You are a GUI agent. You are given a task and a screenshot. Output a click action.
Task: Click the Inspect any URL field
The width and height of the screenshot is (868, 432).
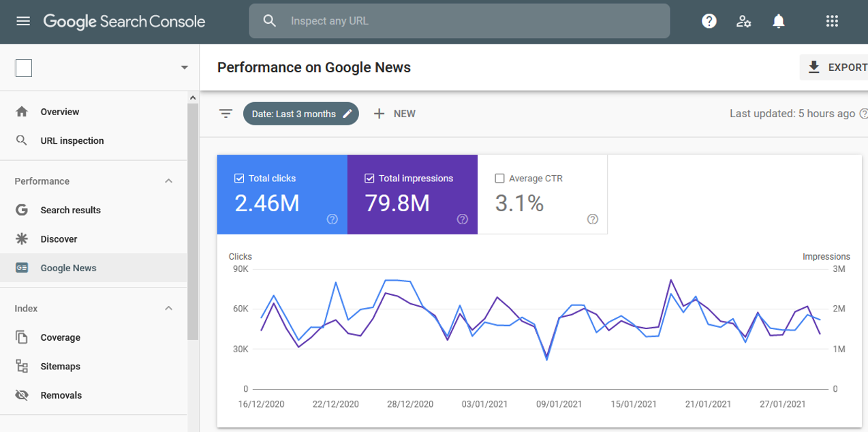pyautogui.click(x=459, y=21)
